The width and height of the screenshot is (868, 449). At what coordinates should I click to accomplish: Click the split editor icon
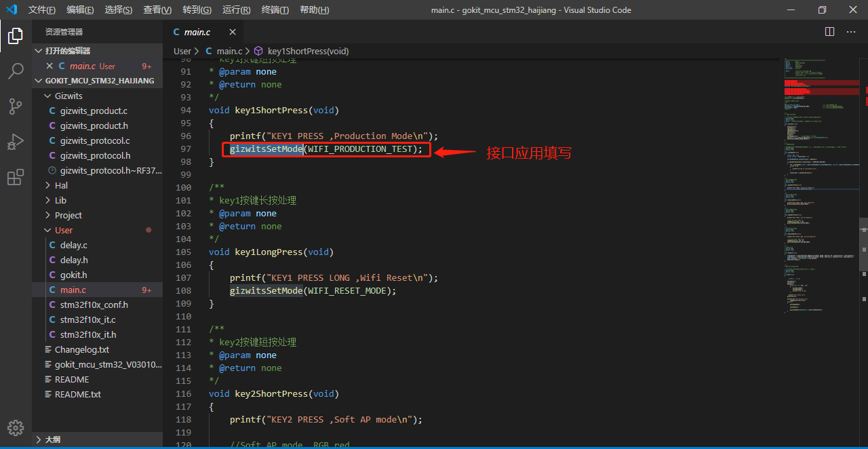(x=829, y=32)
